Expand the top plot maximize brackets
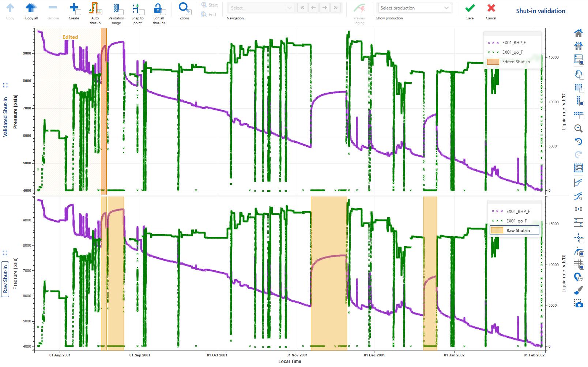This screenshot has width=588, height=367. pos(5,85)
